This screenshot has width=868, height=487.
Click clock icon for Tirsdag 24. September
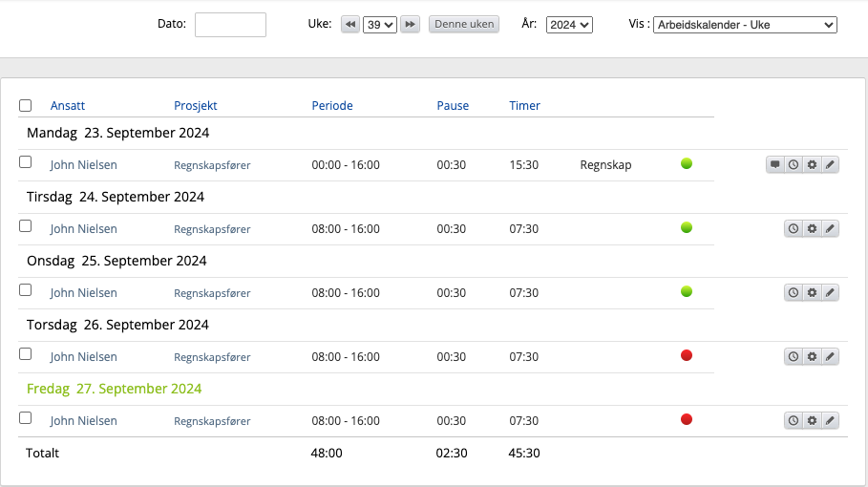(793, 229)
